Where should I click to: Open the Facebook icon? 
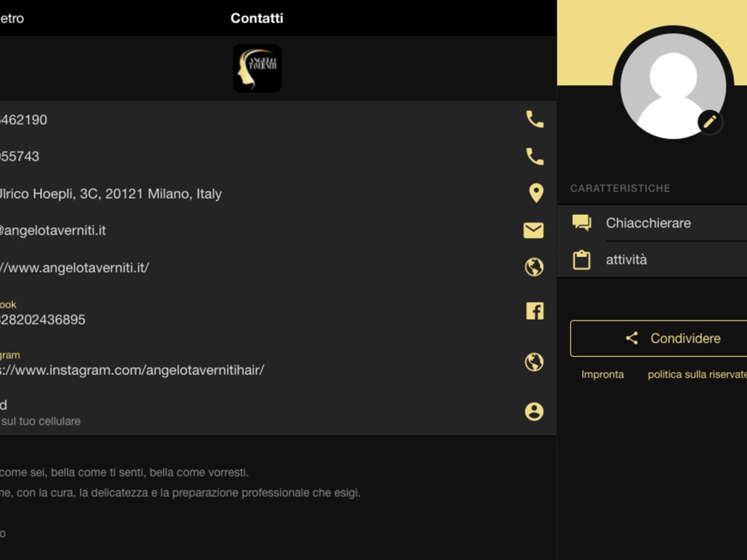[534, 311]
